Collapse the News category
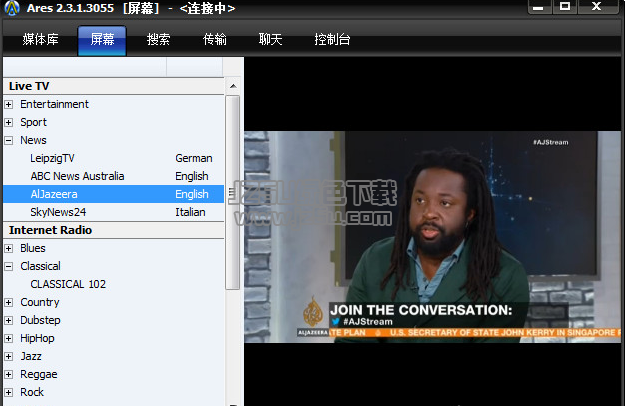Image resolution: width=626 pixels, height=406 pixels. [x=9, y=141]
